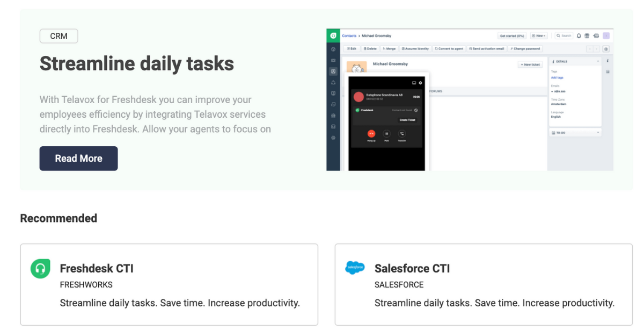Image resolution: width=644 pixels, height=330 pixels.
Task: Select the SALESFORCE vendor label
Action: click(399, 285)
